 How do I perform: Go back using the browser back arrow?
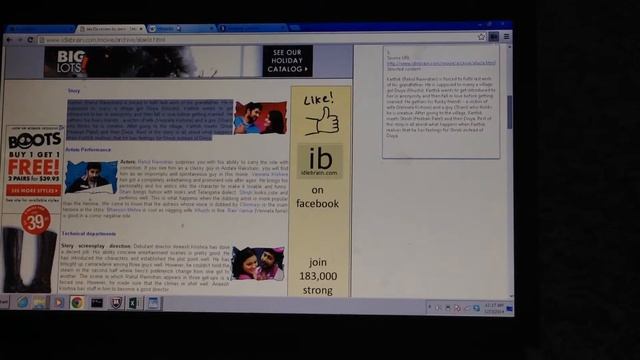coord(9,40)
